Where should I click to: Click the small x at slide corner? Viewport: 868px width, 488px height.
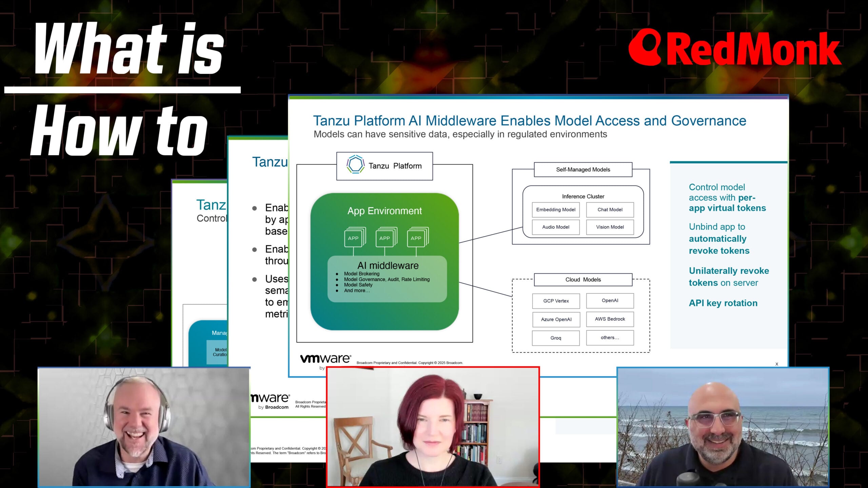776,364
